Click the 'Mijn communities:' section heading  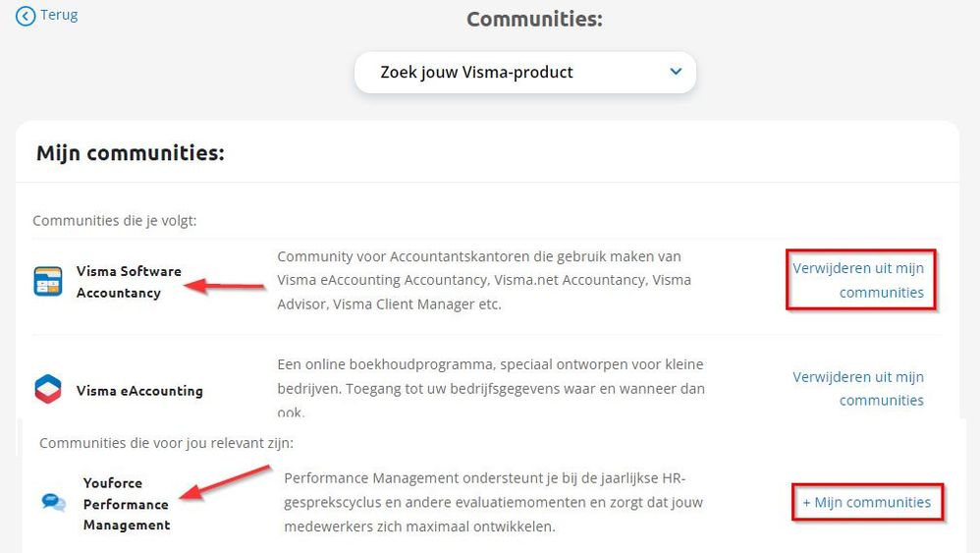[x=131, y=153]
